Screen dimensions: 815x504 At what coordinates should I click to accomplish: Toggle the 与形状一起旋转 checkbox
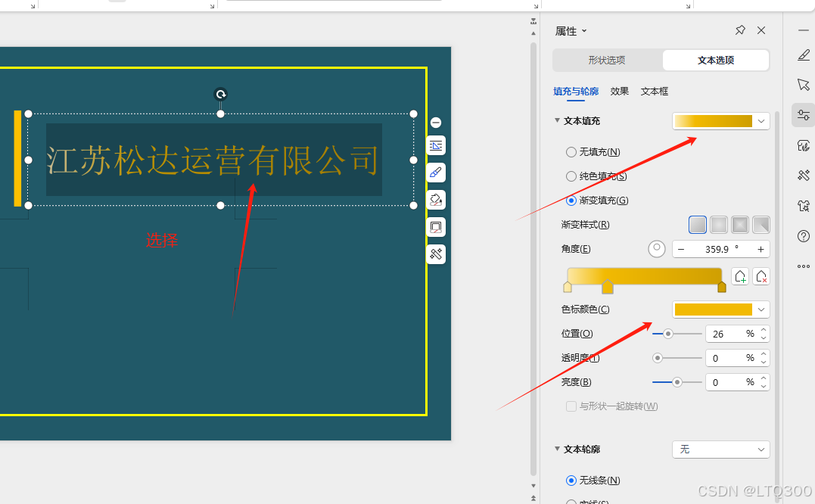coord(571,406)
